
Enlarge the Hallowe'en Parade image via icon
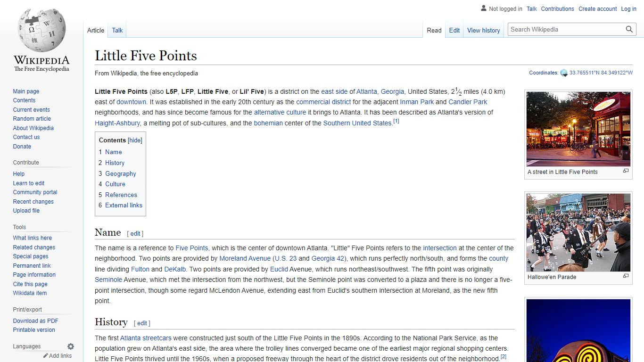tap(626, 276)
